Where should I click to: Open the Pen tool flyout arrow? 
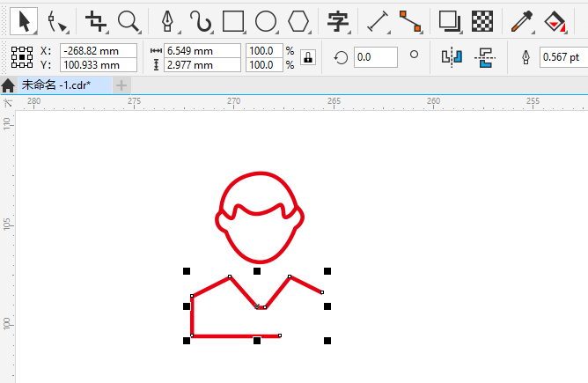point(179,33)
